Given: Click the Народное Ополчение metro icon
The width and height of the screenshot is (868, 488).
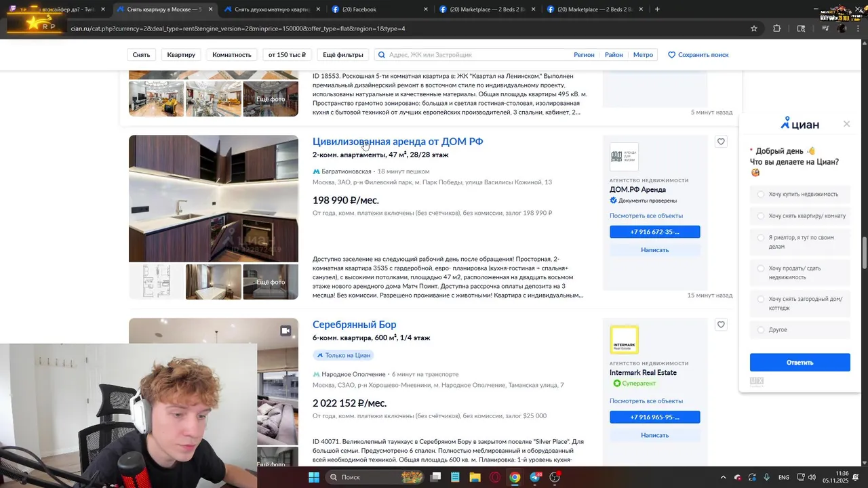Looking at the screenshot, I should (316, 374).
